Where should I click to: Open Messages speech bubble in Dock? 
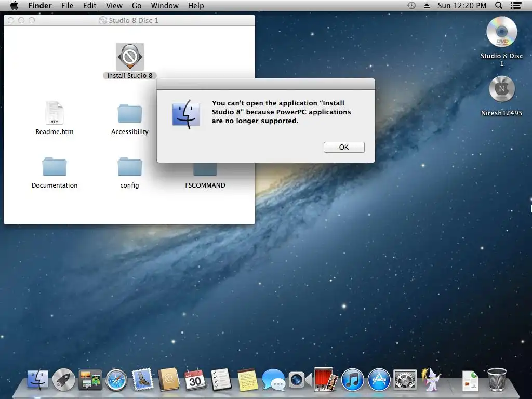(273, 380)
